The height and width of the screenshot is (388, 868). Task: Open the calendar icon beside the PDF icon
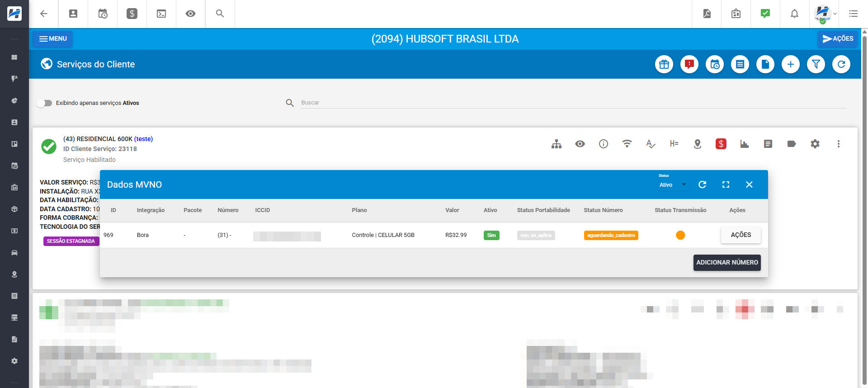[x=736, y=14]
